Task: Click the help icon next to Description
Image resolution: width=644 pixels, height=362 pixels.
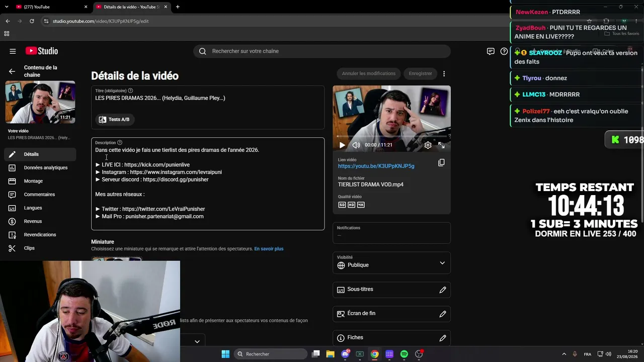Action: pos(119,143)
